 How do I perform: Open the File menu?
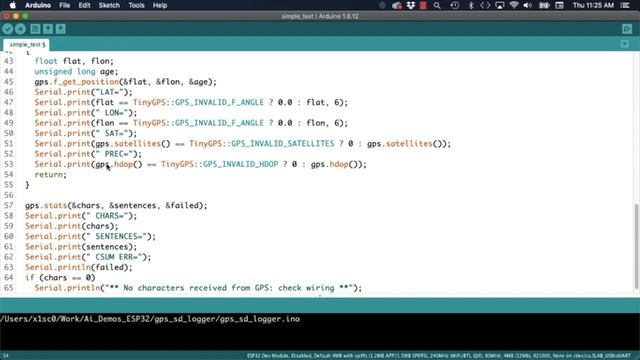point(64,5)
